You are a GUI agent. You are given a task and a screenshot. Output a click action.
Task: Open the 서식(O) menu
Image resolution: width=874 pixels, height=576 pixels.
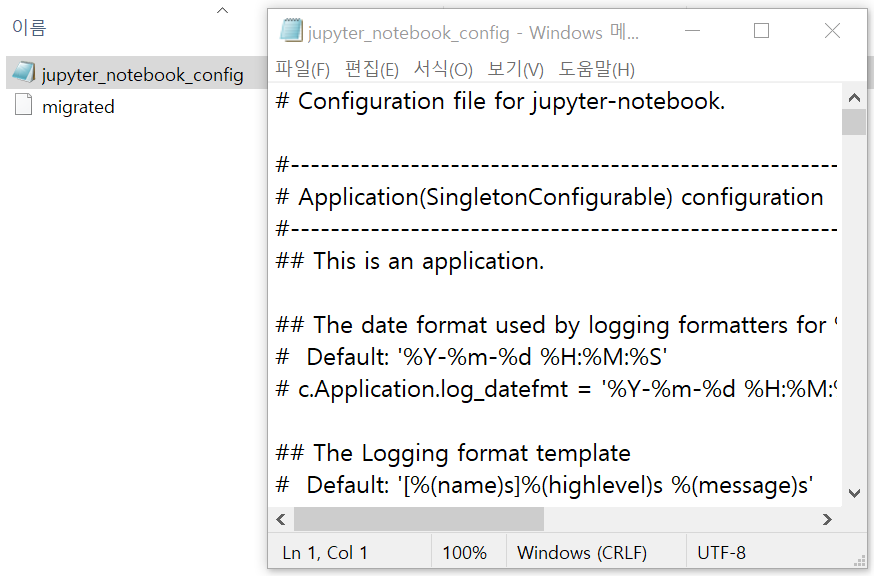pos(443,70)
